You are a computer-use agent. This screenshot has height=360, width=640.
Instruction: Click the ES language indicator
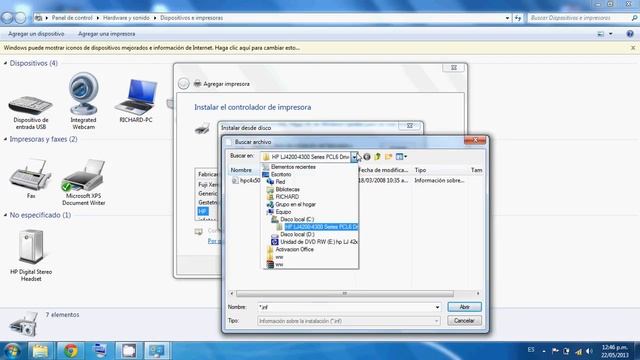[x=531, y=350]
